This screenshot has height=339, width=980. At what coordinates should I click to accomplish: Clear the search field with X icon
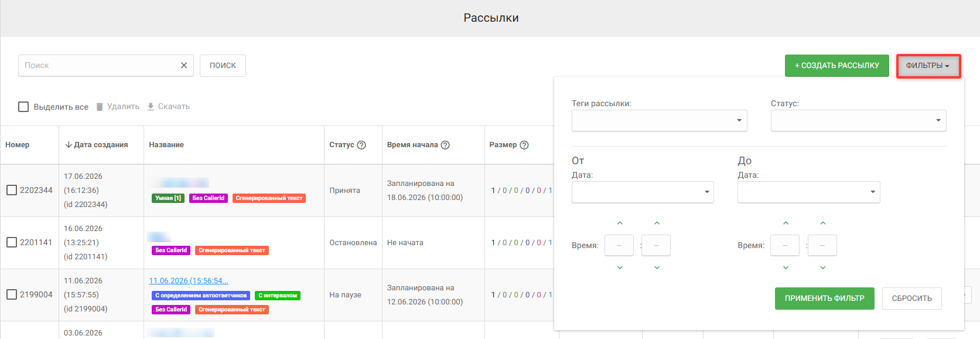184,65
